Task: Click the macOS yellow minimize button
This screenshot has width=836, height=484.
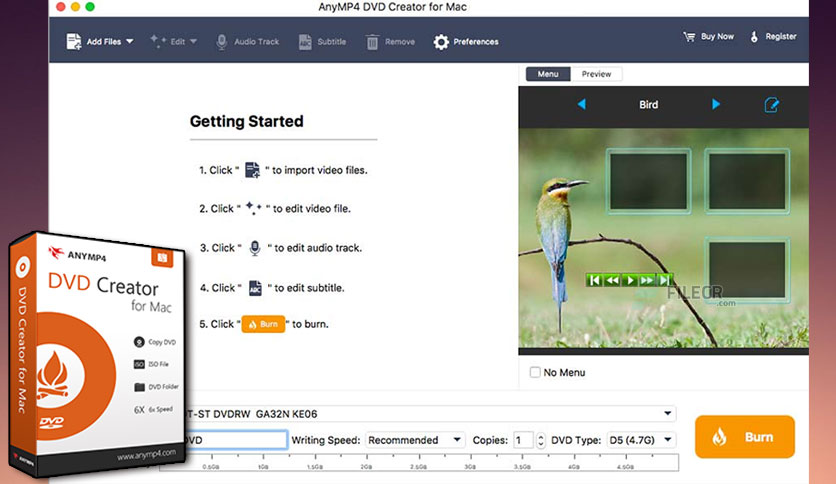Action: (75, 6)
